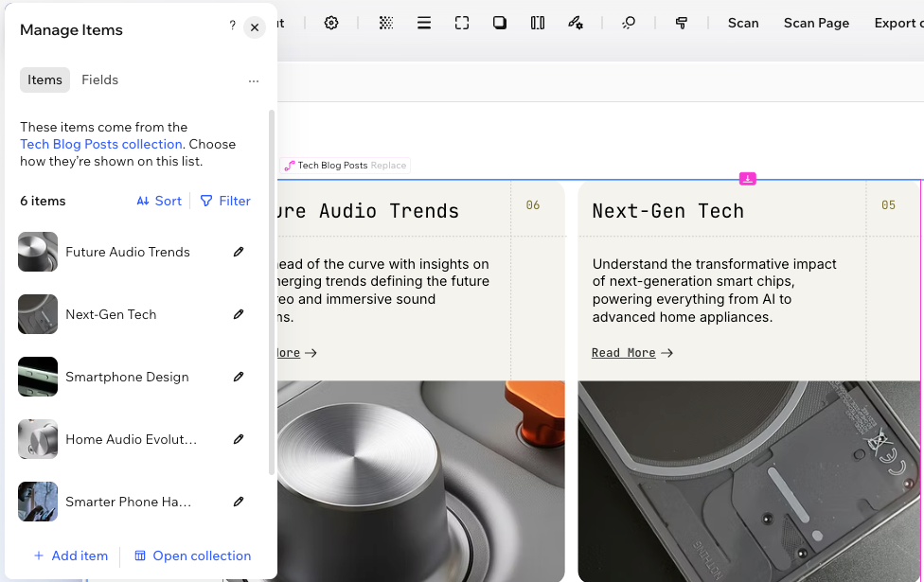This screenshot has width=924, height=582.
Task: Select the Smartphone Design list row text
Action: click(x=127, y=377)
